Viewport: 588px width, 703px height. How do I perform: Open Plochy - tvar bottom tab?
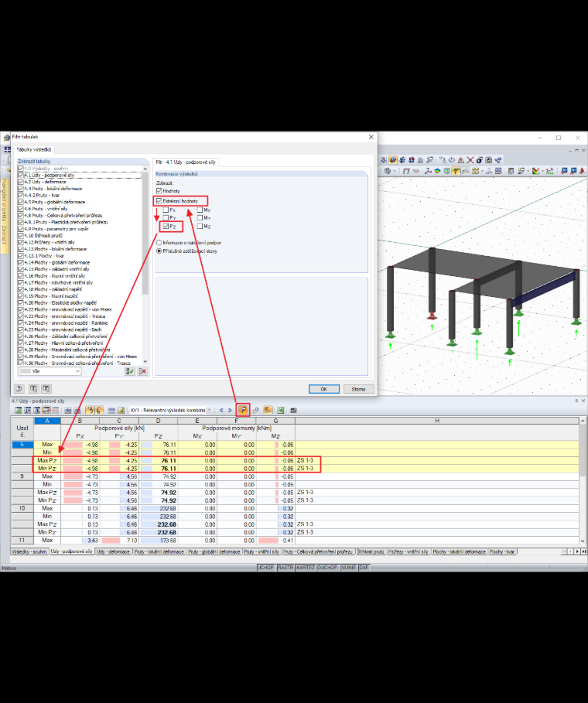[502, 552]
